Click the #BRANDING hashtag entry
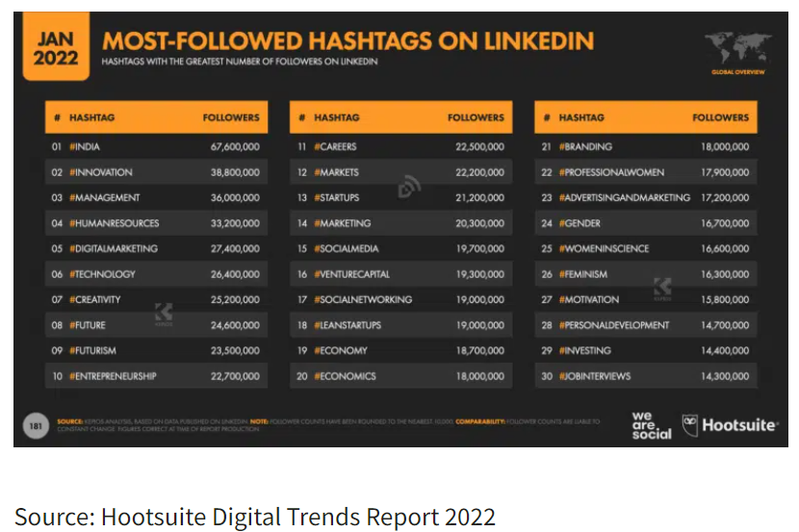This screenshot has width=799, height=532. [x=585, y=147]
